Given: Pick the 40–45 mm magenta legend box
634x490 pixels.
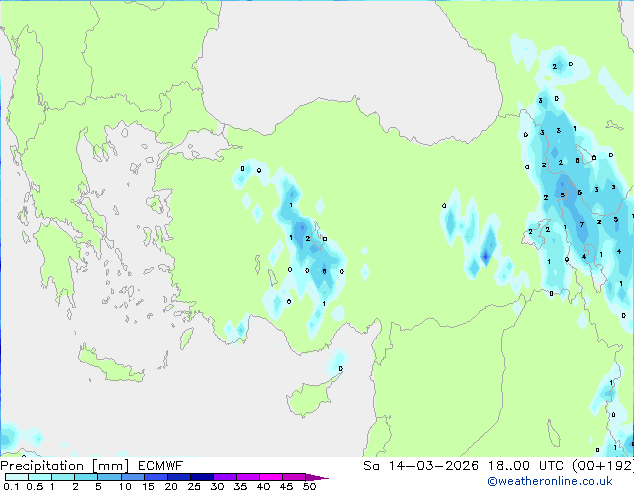Looking at the screenshot, I should (x=271, y=477).
